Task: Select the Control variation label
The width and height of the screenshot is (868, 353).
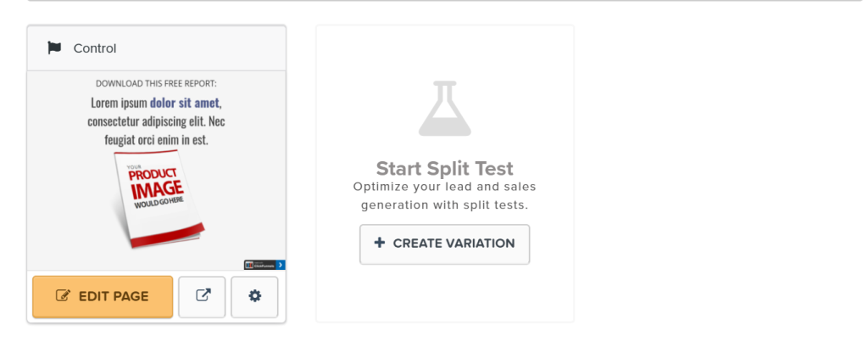Action: (95, 48)
